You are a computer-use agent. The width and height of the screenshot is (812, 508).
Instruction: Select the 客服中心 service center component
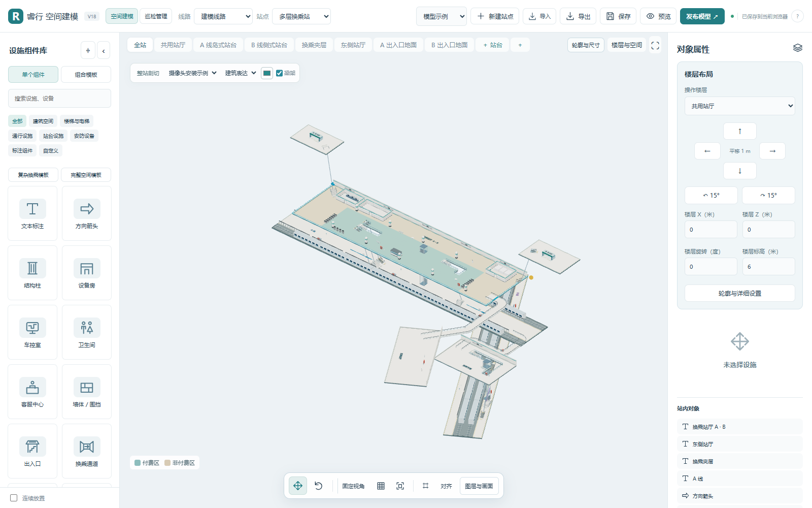coord(32,392)
